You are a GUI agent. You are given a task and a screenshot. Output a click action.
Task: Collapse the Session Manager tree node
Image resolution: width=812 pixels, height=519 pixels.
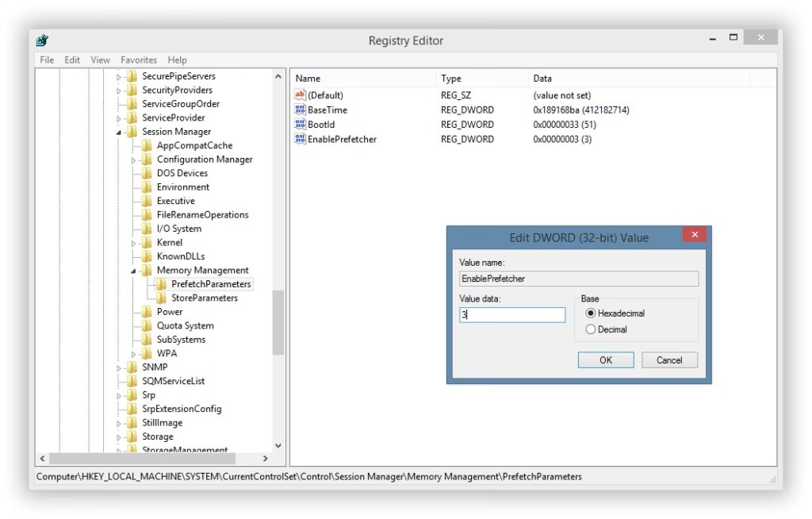[119, 133]
